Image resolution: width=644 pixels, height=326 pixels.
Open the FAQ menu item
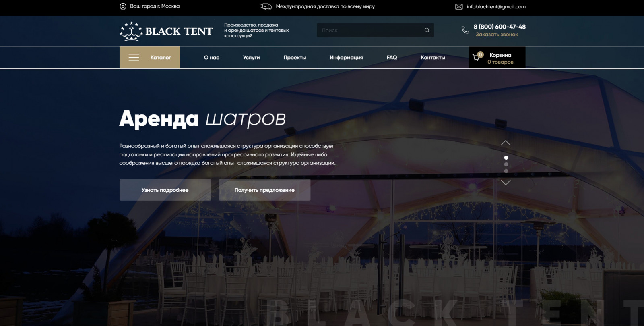click(x=392, y=58)
